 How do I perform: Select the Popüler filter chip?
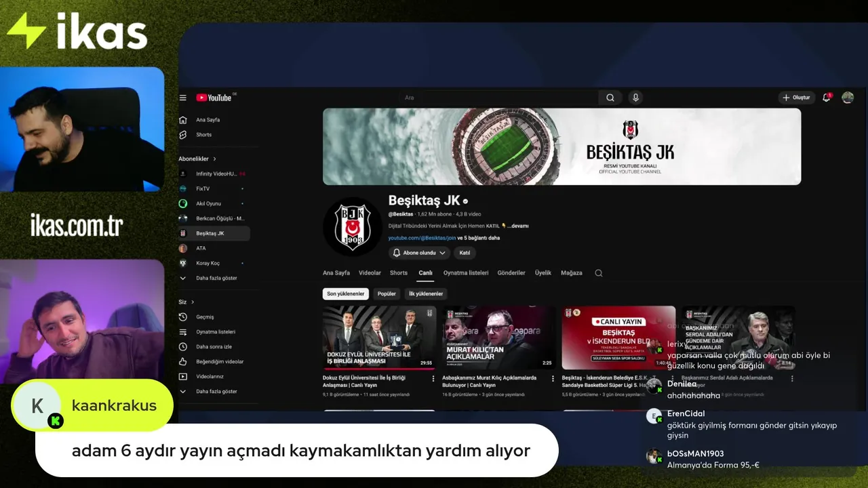[x=387, y=294]
